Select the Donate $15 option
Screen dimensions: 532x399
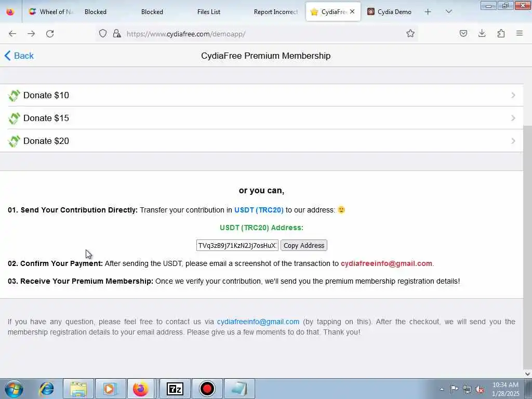click(x=262, y=118)
